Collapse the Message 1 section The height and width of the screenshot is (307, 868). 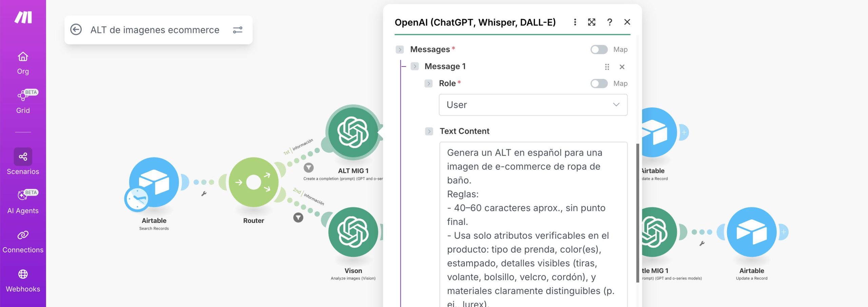pos(415,66)
